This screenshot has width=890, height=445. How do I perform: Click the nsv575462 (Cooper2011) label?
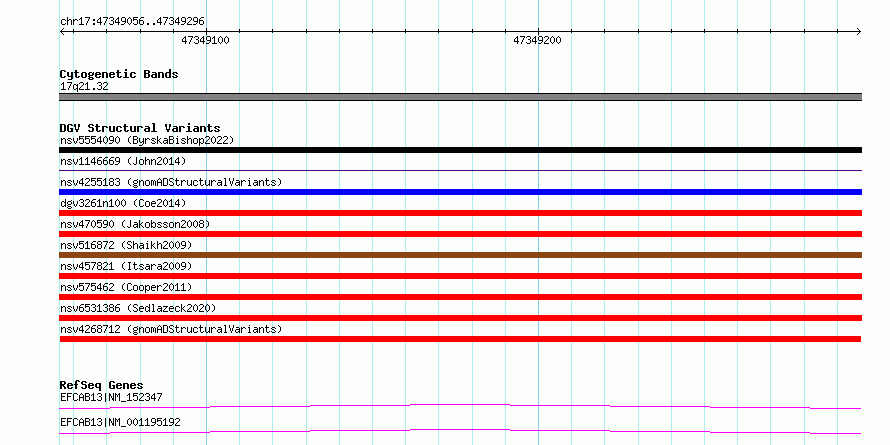coord(125,287)
